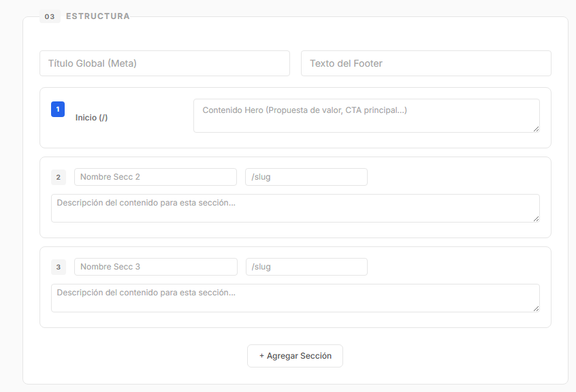This screenshot has width=576, height=392.
Task: Click the description text area in section 2
Action: click(x=295, y=208)
